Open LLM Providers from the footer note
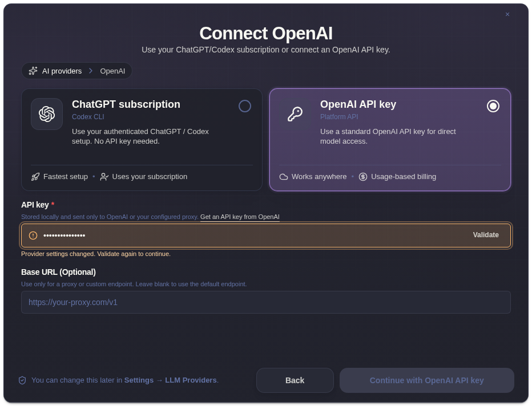Screen dimensions: 532x406 191,380
